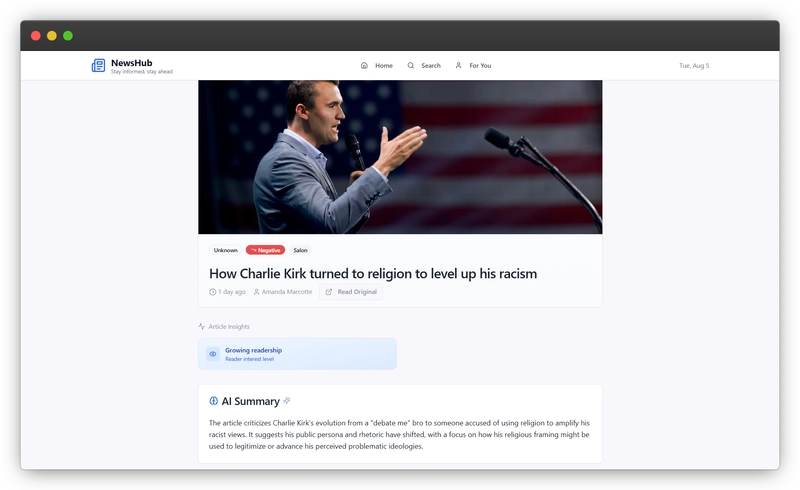The width and height of the screenshot is (800, 490).
Task: Click the AI Summary brain icon
Action: [213, 401]
